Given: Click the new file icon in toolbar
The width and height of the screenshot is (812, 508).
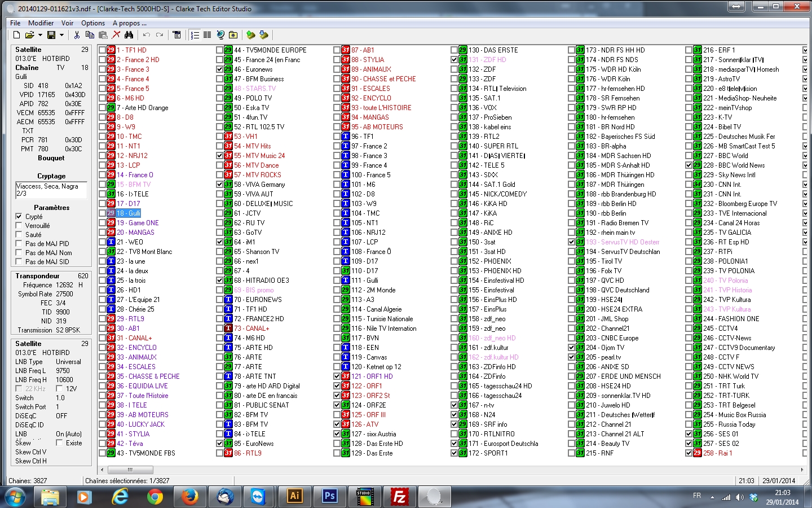Looking at the screenshot, I should 17,35.
